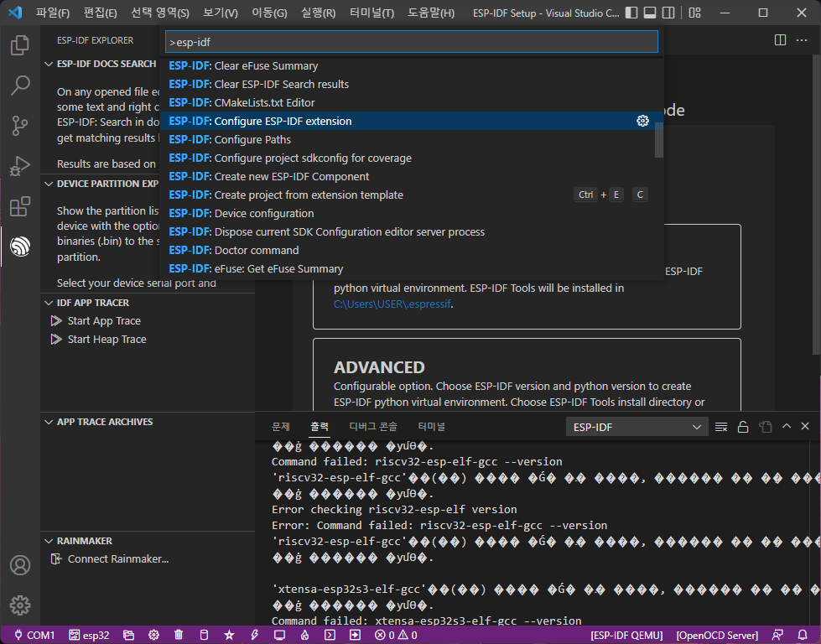Open the Manage gear in activity bar

point(20,605)
